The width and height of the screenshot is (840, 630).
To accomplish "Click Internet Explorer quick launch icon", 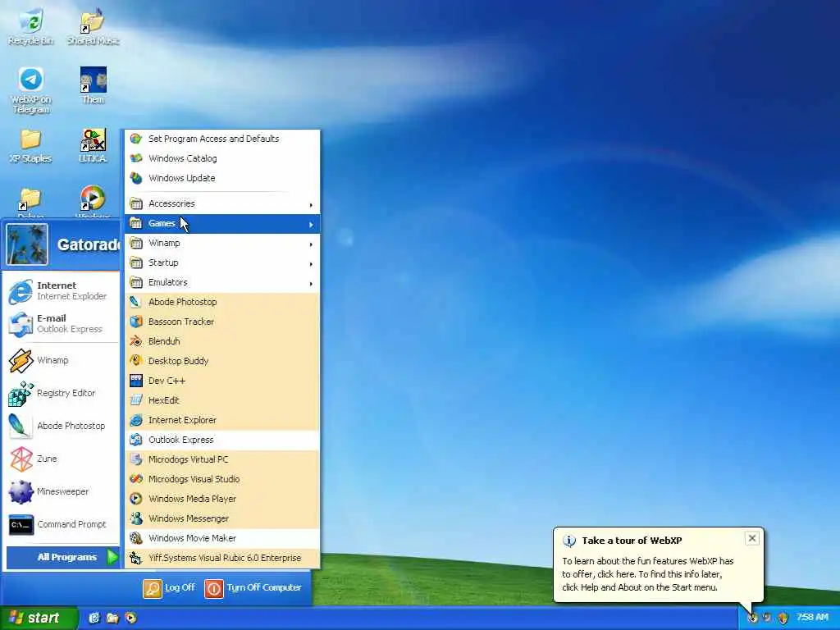I will pyautogui.click(x=94, y=619).
